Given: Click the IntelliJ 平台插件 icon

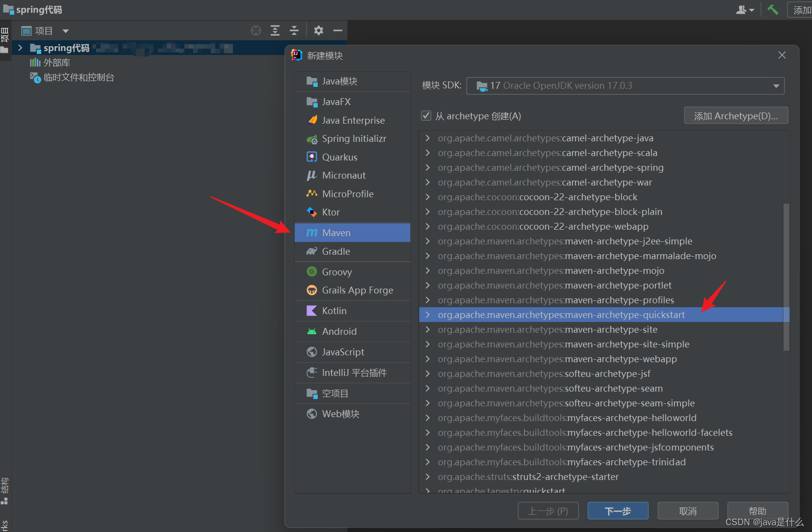Looking at the screenshot, I should [312, 372].
